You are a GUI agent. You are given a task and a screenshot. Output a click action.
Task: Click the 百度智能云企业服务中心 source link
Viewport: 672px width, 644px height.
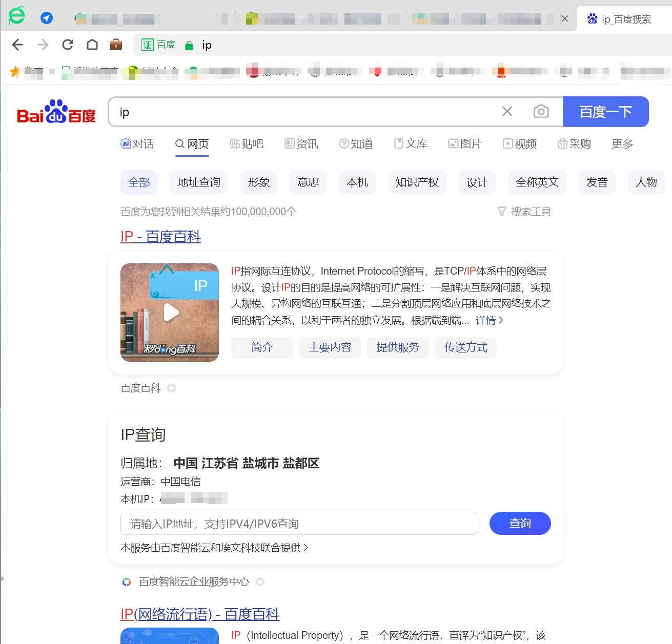point(194,582)
